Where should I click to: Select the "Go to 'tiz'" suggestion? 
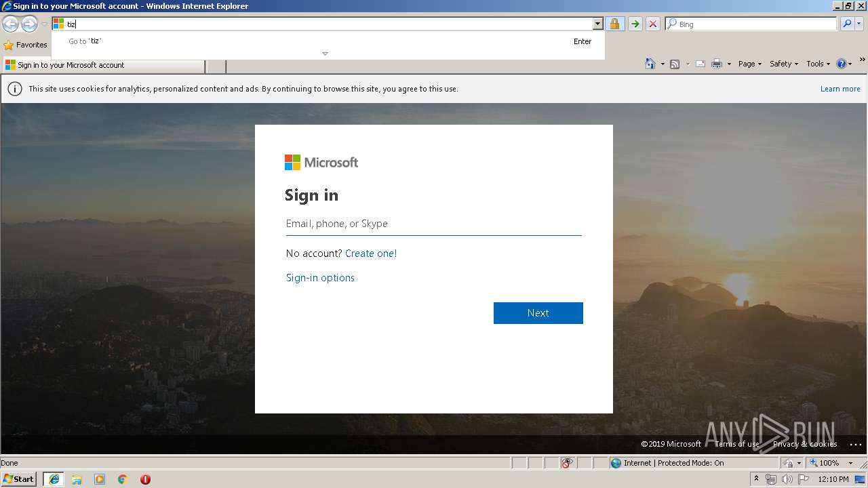(329, 41)
